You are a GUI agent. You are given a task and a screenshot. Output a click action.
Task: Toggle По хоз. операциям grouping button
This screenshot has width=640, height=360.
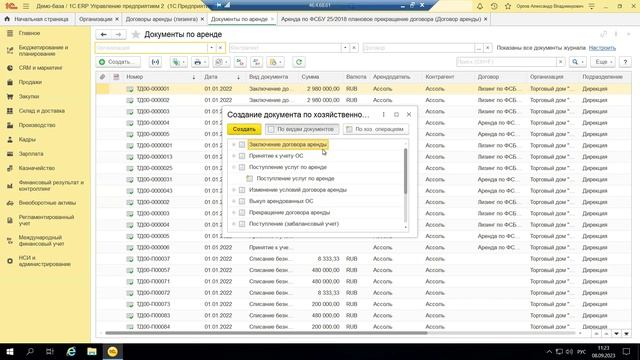tap(376, 129)
